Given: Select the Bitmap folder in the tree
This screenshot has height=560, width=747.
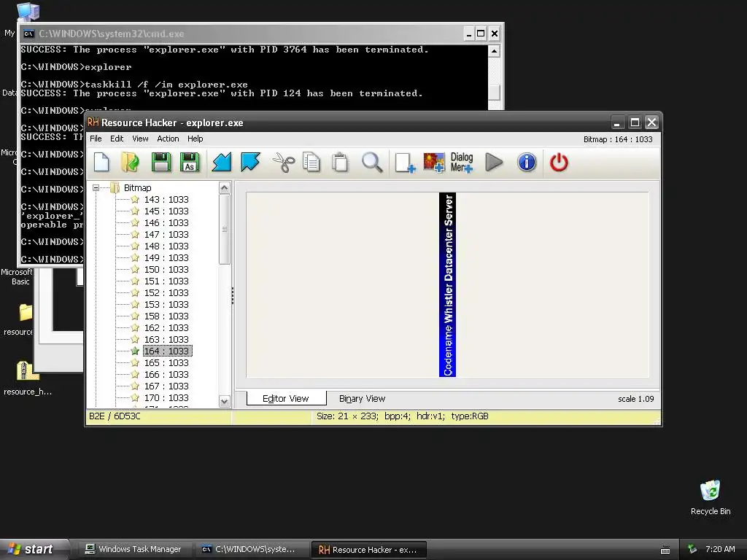Looking at the screenshot, I should (137, 187).
